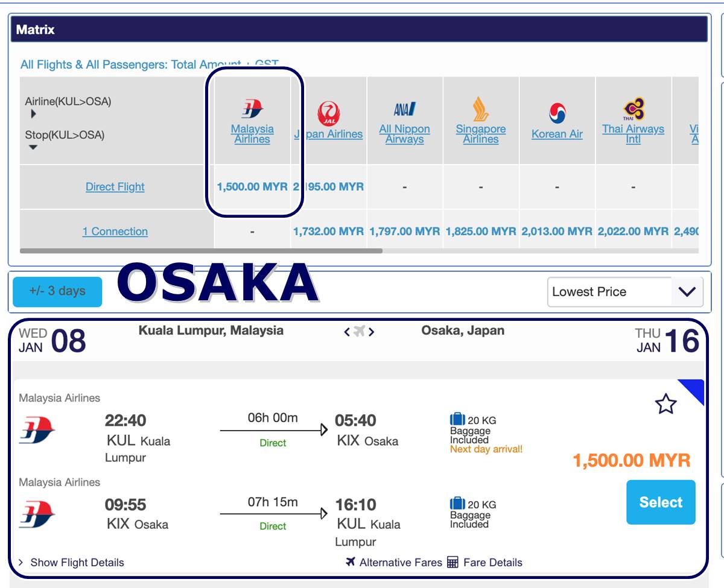Click Malaysia Airlines logo beside 09:55 flight
This screenshot has height=588, width=724.
(x=37, y=514)
